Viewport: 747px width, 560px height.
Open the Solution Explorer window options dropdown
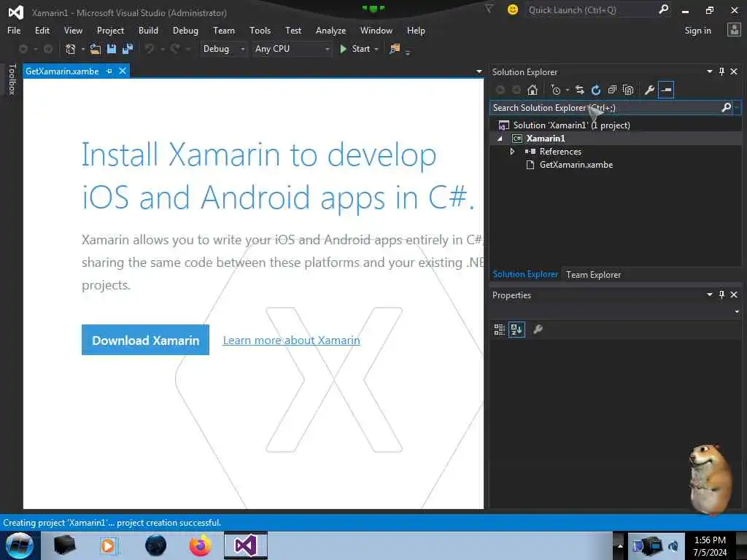click(x=709, y=71)
